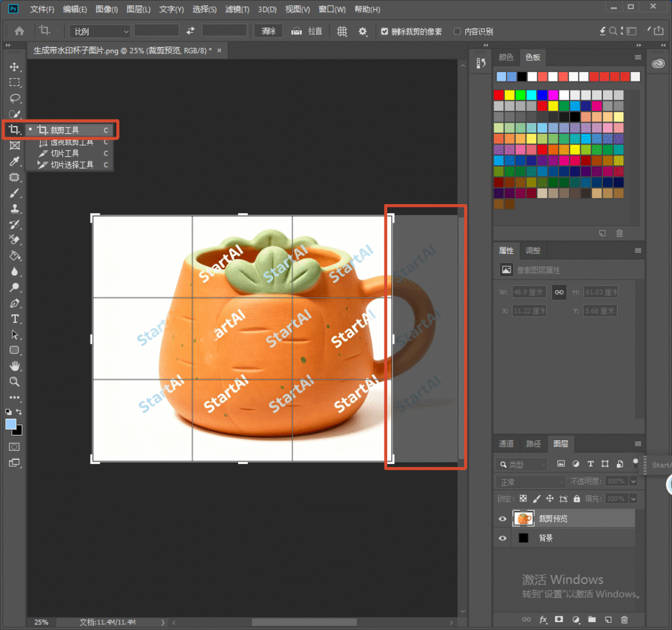Select the Pen tool
The width and height of the screenshot is (672, 630).
pyautogui.click(x=14, y=303)
